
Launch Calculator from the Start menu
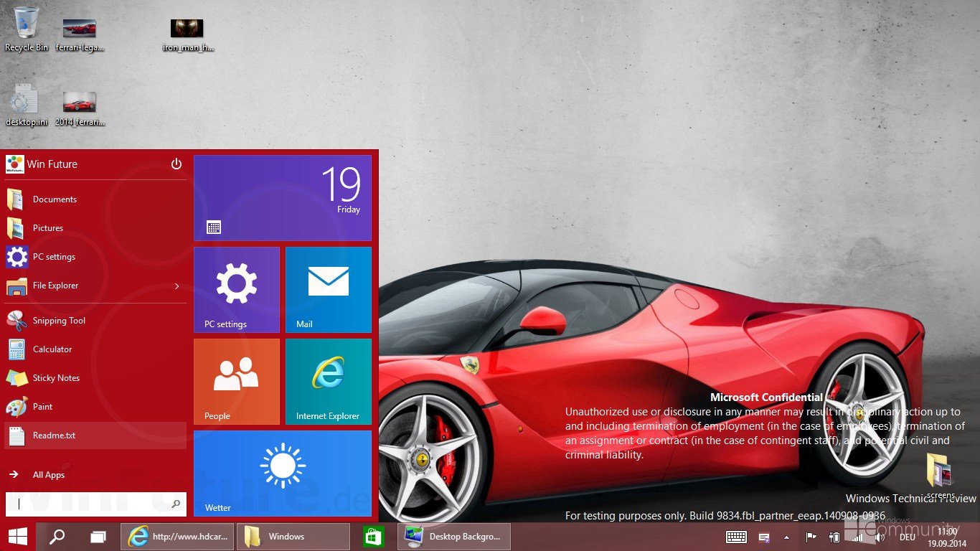[x=95, y=349]
